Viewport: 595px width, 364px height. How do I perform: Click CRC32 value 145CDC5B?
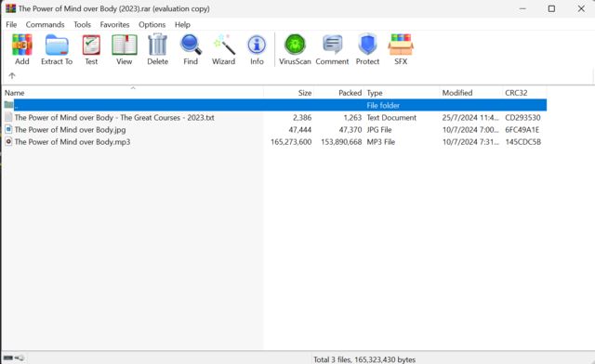click(522, 142)
